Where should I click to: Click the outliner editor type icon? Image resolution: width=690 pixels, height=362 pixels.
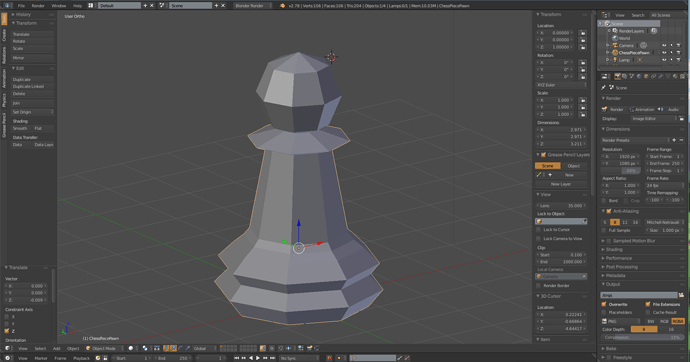pos(605,15)
